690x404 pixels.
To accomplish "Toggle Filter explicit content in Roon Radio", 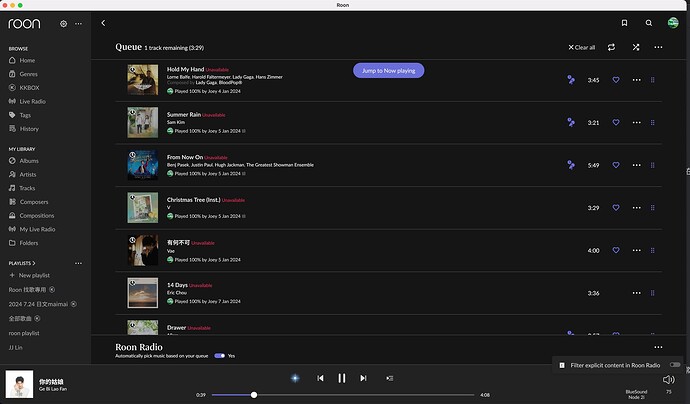I will tap(675, 365).
